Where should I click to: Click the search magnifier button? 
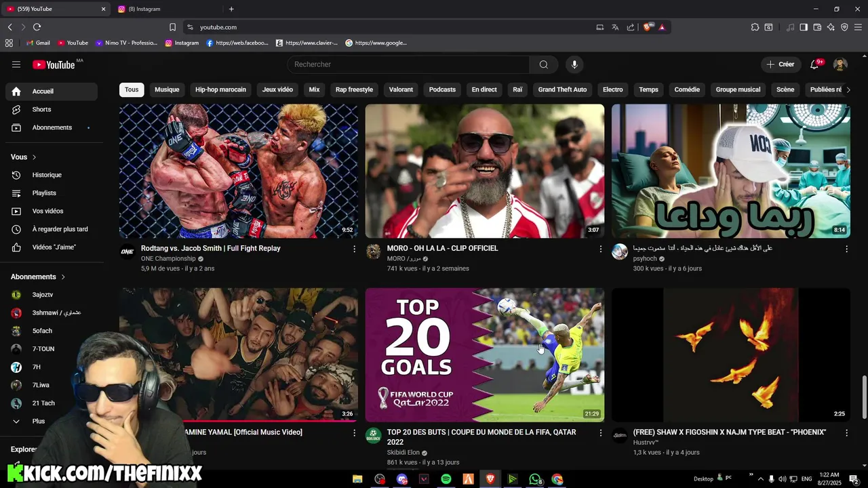(x=544, y=64)
